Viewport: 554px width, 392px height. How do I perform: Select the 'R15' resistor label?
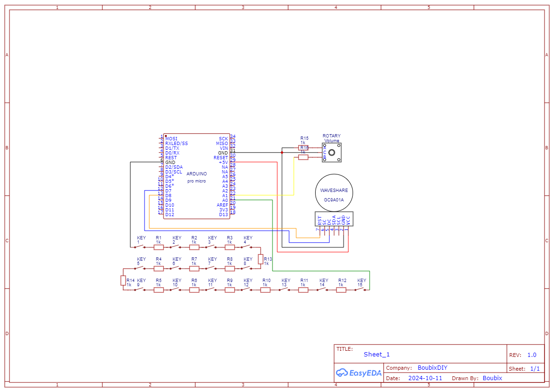tap(304, 138)
